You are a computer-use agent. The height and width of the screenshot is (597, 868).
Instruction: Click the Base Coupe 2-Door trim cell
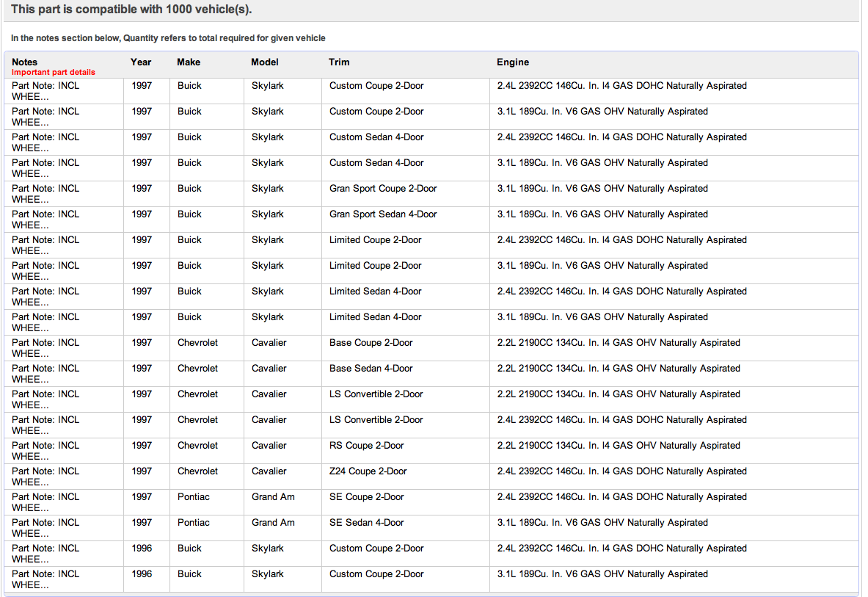click(371, 343)
